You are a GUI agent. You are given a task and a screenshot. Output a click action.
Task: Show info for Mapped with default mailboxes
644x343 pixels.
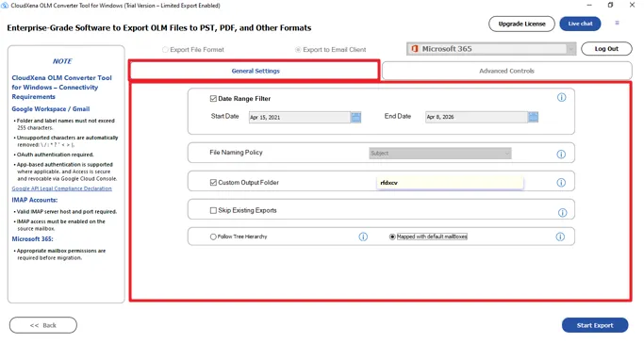click(560, 237)
